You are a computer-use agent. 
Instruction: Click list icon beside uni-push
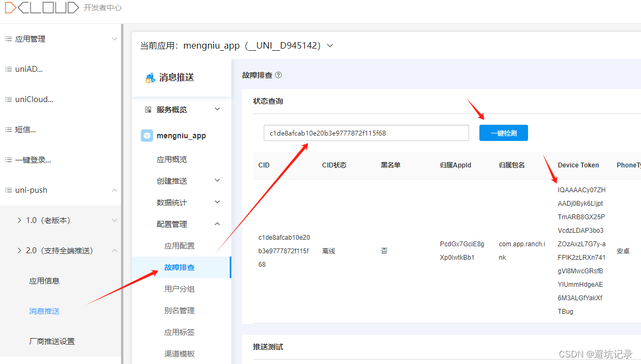click(x=8, y=190)
